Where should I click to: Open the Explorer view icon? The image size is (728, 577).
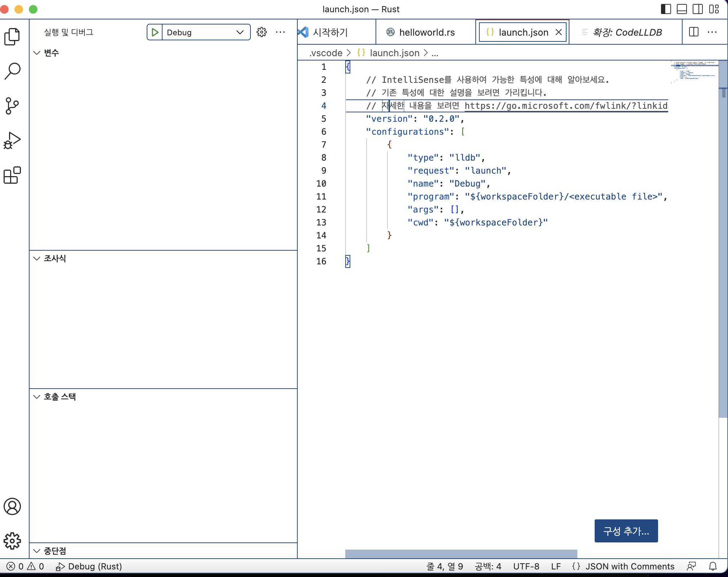tap(12, 36)
